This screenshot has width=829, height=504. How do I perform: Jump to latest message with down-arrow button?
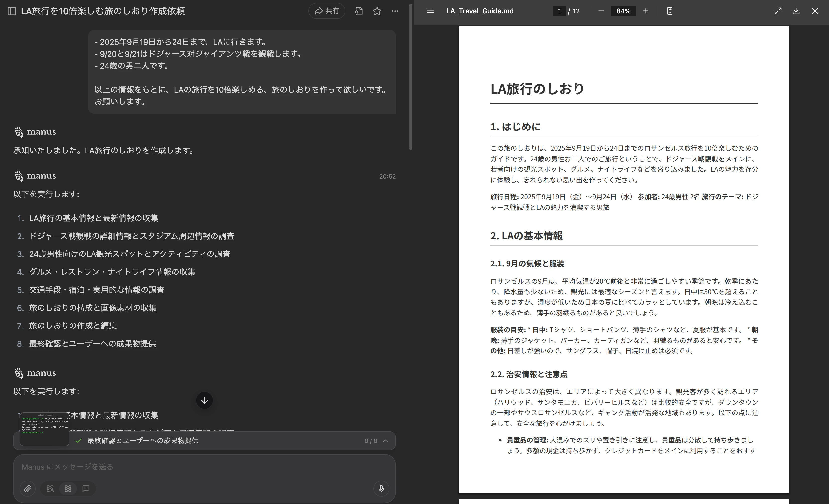(x=204, y=400)
